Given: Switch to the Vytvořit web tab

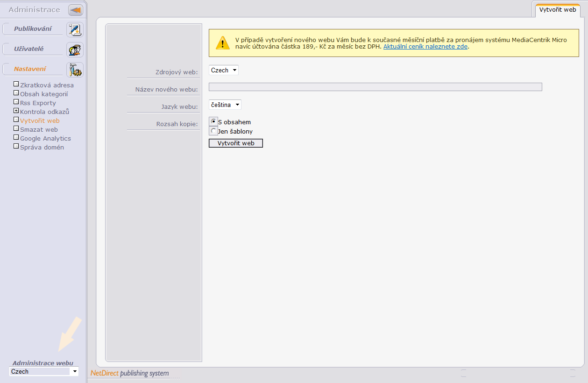Looking at the screenshot, I should pyautogui.click(x=558, y=9).
